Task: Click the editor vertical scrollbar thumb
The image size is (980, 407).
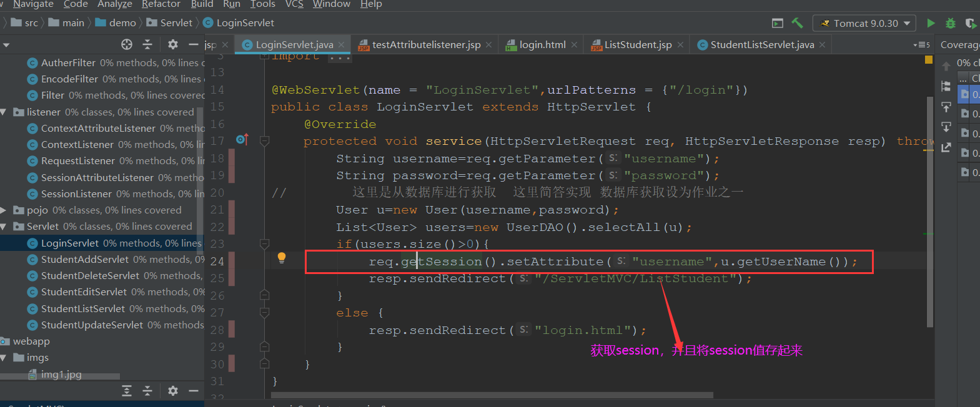Action: (x=929, y=212)
